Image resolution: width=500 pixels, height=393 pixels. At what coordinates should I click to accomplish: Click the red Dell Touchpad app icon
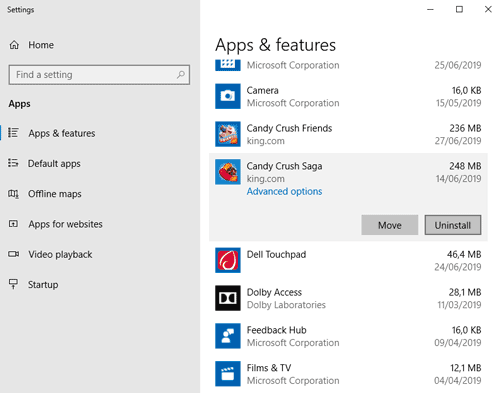point(228,260)
